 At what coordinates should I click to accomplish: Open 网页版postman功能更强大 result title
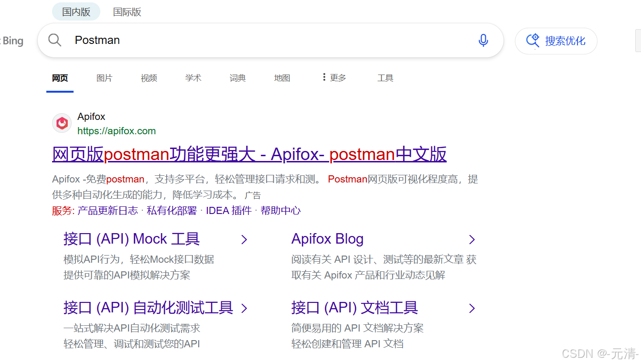coord(249,154)
